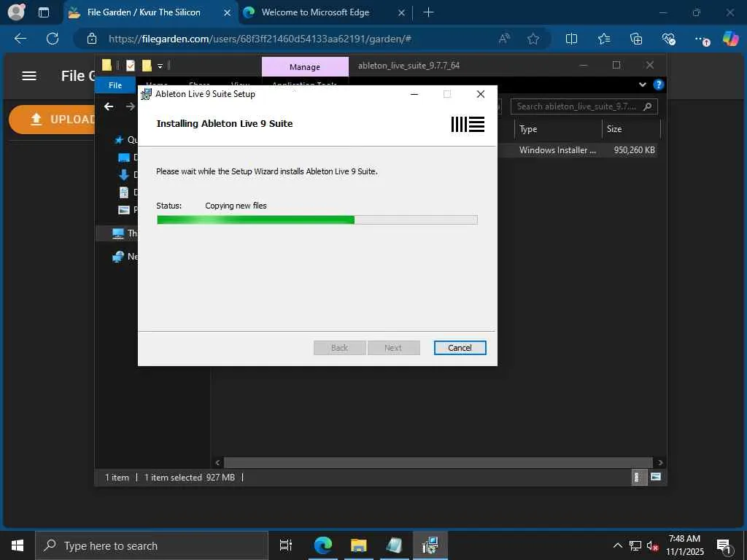Click the network tray icon

click(x=635, y=546)
